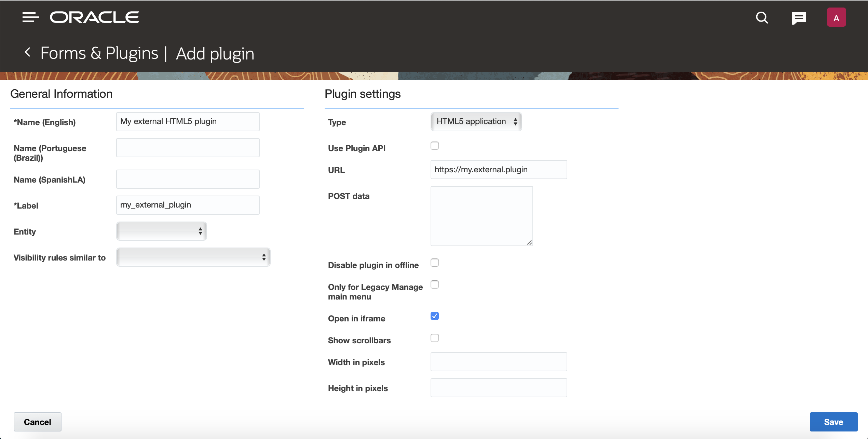Screen dimensions: 868x439
Task: Click Forms & Plugins in the breadcrumb
Action: pos(99,53)
